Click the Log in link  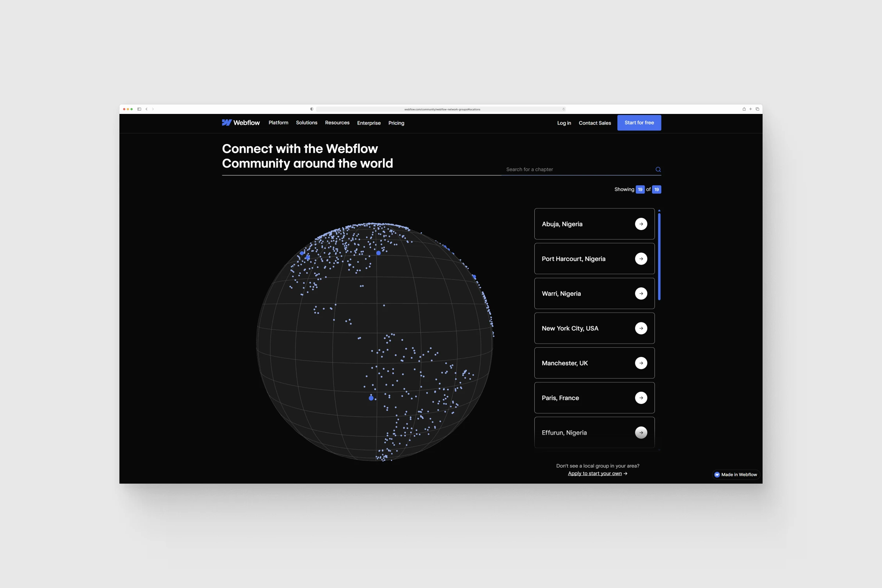coord(564,123)
